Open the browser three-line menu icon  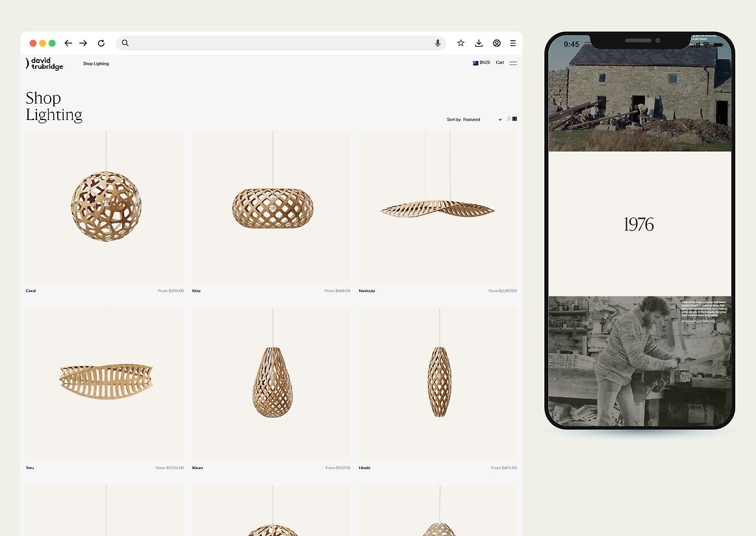click(513, 43)
